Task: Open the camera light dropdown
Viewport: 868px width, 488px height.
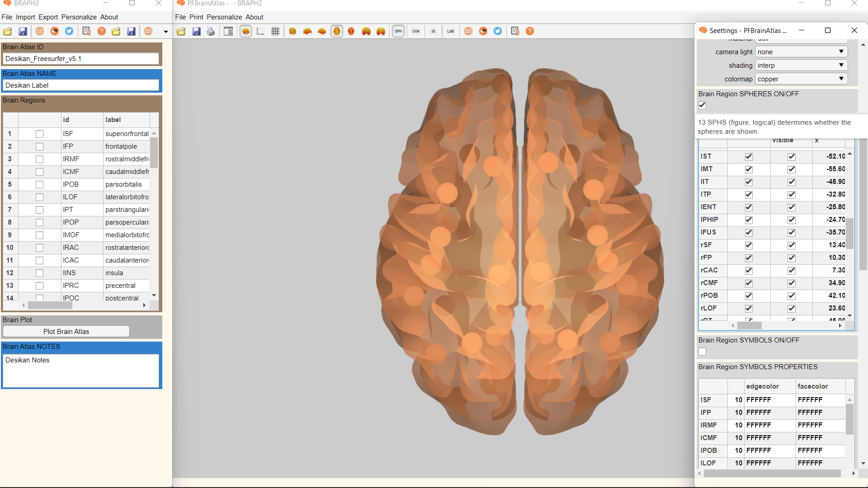Action: coord(801,52)
